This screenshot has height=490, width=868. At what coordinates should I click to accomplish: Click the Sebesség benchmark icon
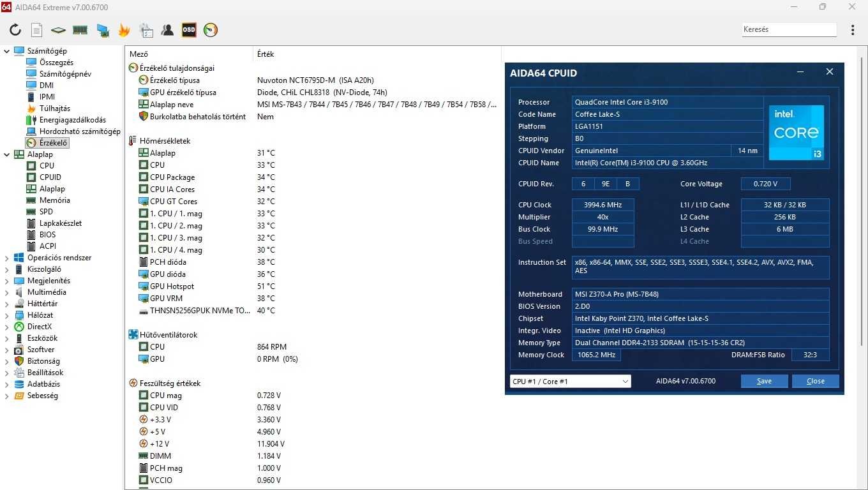pos(19,396)
